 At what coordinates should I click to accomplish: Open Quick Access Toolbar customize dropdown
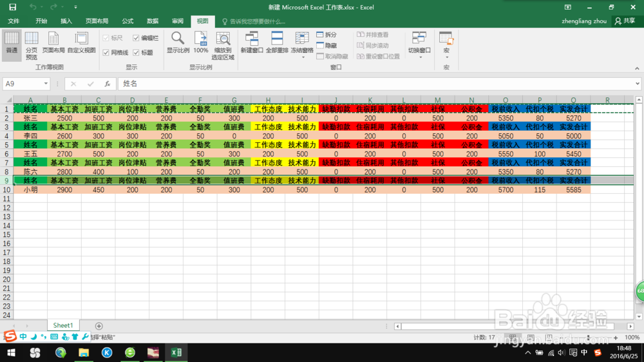[x=75, y=7]
